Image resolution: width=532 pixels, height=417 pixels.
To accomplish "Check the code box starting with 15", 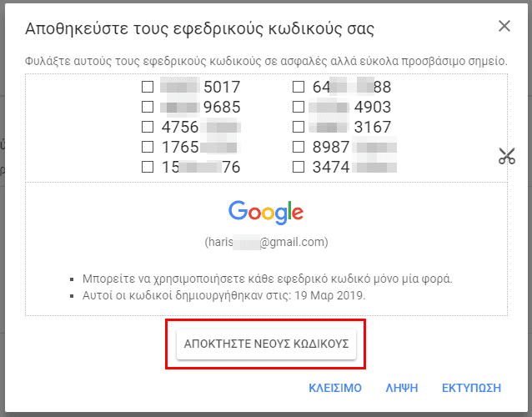I will click(148, 167).
